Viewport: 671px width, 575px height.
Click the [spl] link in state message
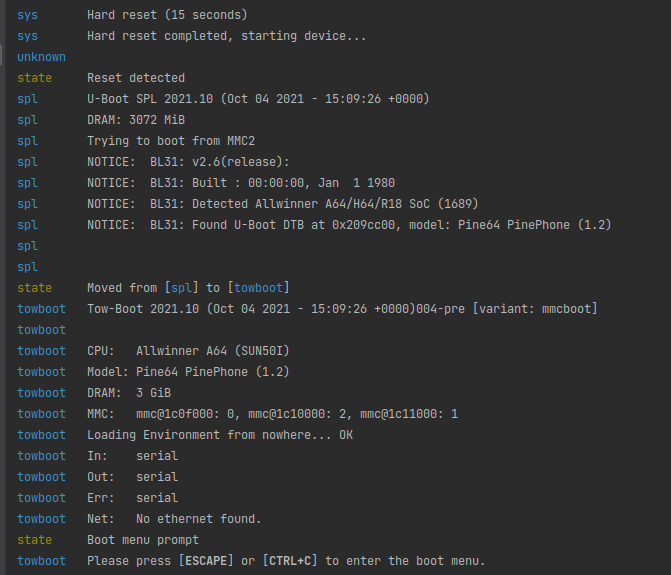pyautogui.click(x=181, y=288)
